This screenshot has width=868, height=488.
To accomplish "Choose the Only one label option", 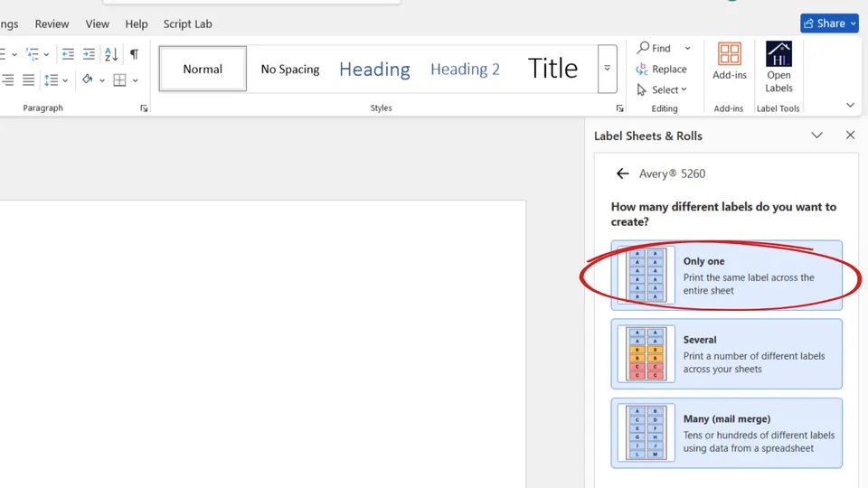I will coord(726,275).
